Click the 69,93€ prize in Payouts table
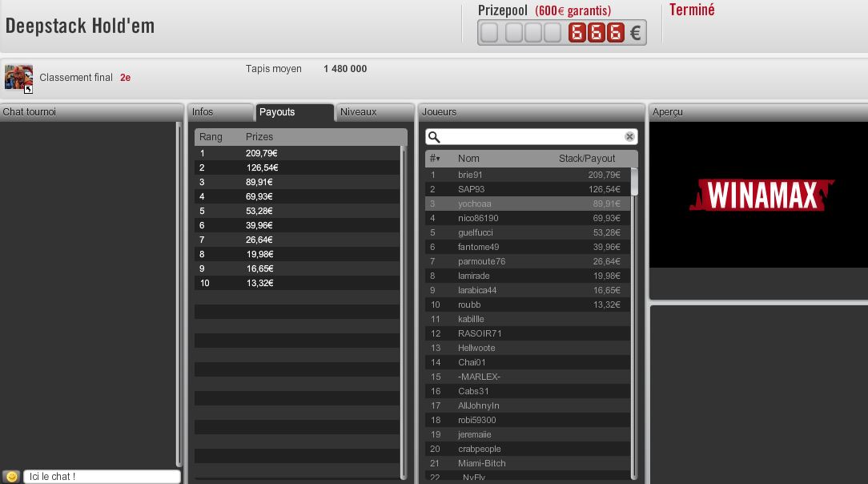 [x=259, y=196]
